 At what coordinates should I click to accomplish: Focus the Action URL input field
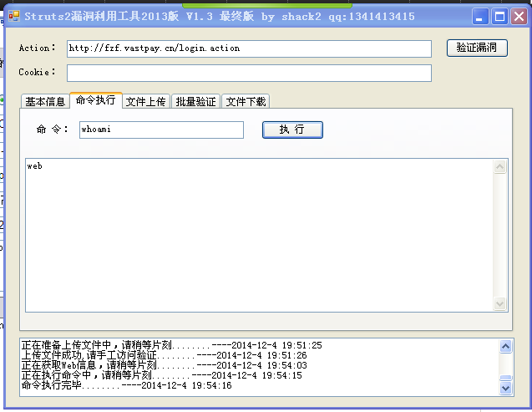tap(249, 48)
